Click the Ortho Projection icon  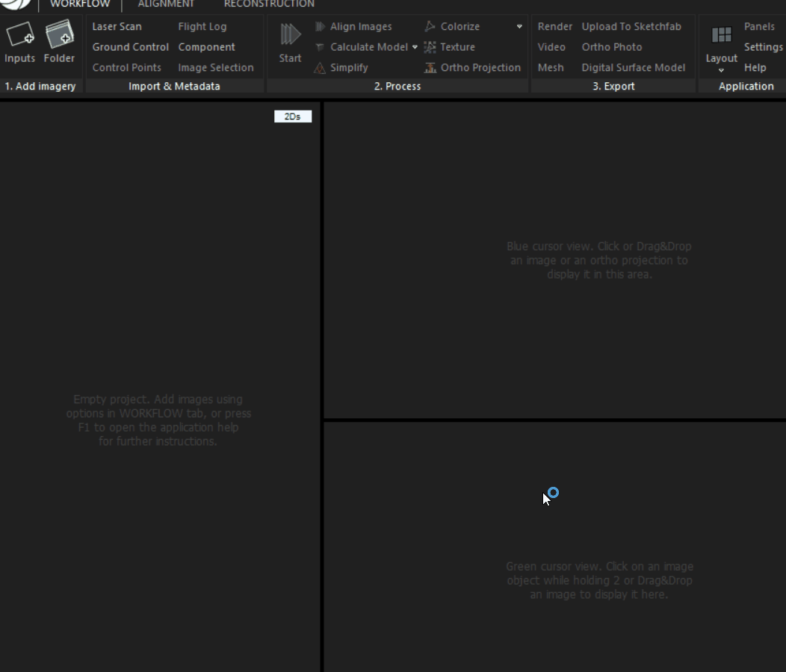[430, 68]
